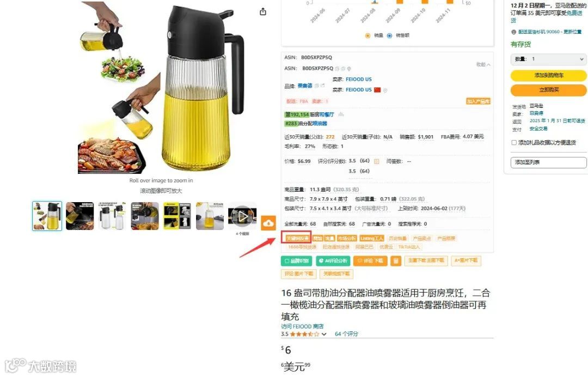This screenshot has height=377, width=588.
Task: Click the orange cloud download icon
Action: click(268, 223)
